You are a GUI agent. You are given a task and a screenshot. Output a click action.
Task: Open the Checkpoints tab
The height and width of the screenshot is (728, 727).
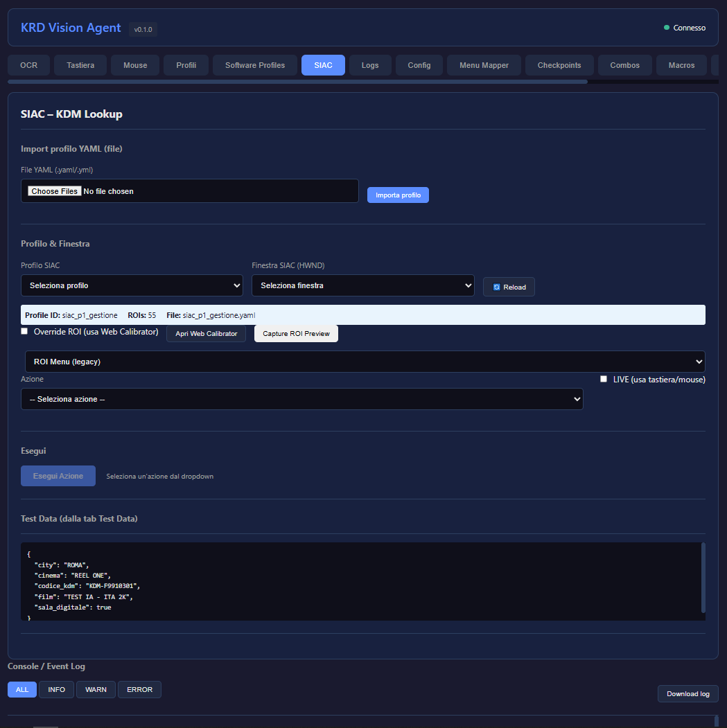coord(559,65)
